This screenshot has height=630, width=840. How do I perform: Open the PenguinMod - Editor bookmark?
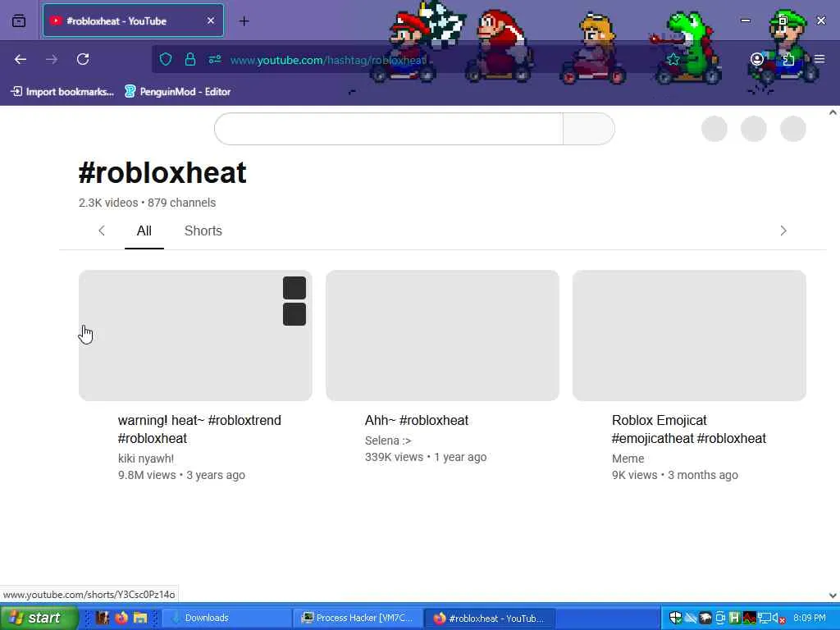177,92
